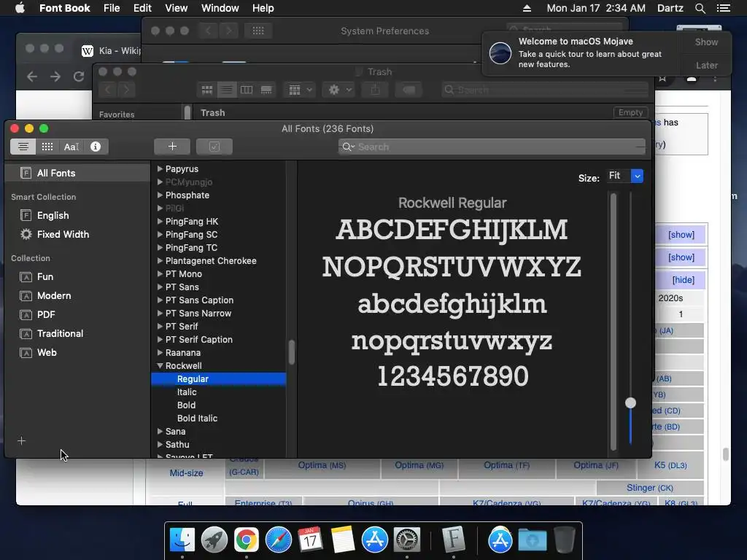
Task: Open Font Book icon in the Dock
Action: click(453, 539)
